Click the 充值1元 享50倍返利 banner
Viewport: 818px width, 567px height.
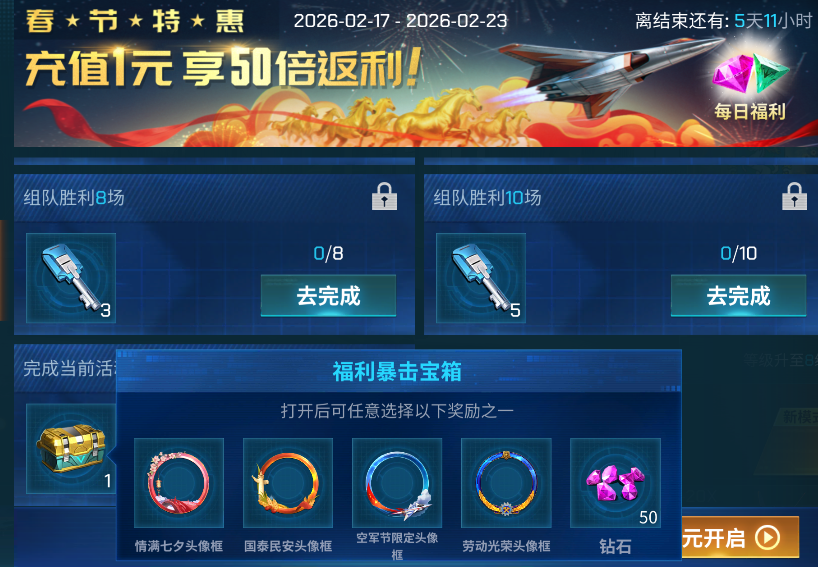pos(224,68)
